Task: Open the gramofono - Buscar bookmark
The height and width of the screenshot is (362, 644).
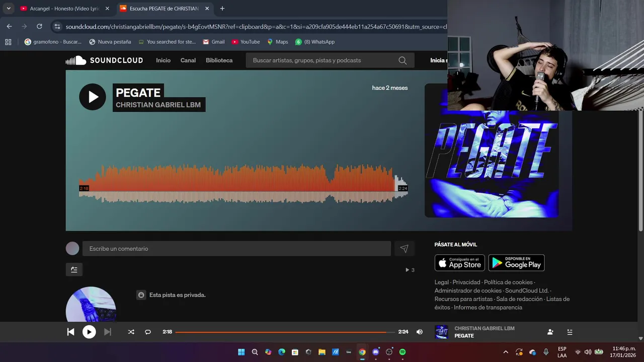Action: pyautogui.click(x=53, y=42)
